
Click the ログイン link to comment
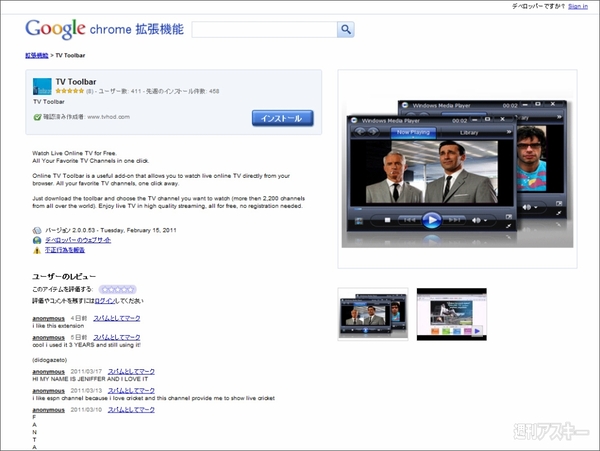pyautogui.click(x=104, y=301)
